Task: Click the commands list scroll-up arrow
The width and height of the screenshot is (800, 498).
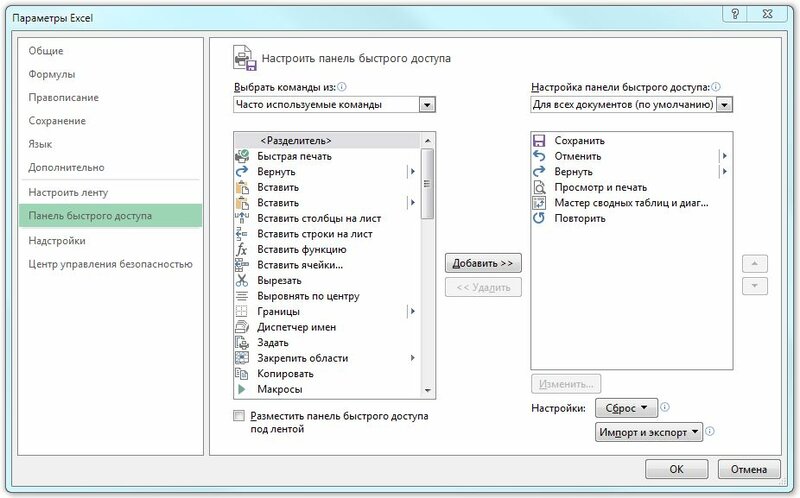Action: click(x=428, y=140)
